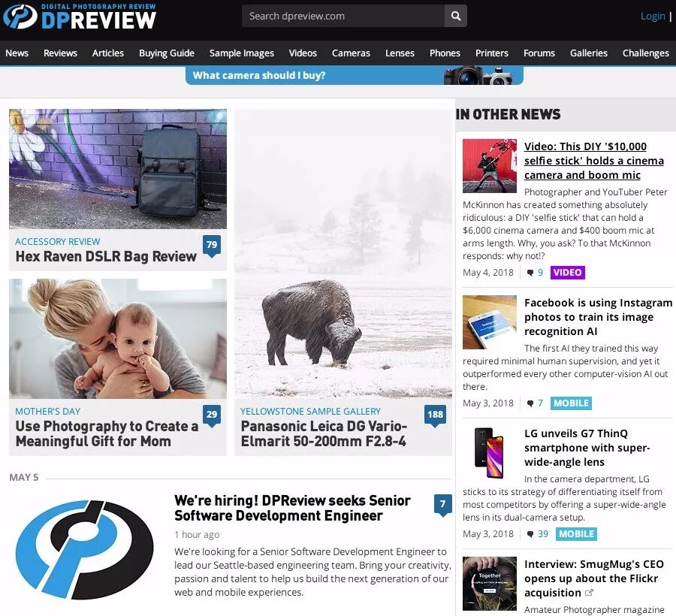Click the MOBILE tag under LG G7 article
676x616 pixels.
576,533
